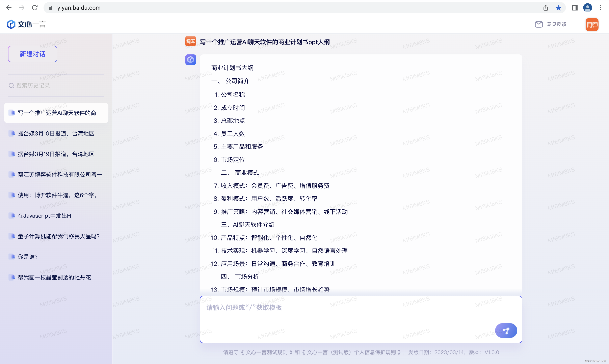Open 帮江苏博弈软件科技有限公司写一 conversation
This screenshot has width=609, height=364.
[56, 174]
